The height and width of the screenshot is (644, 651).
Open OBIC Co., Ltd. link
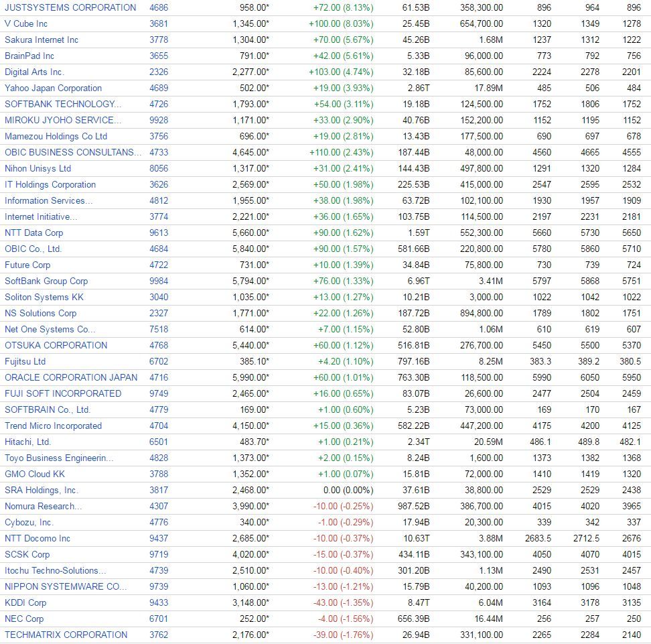click(x=33, y=249)
